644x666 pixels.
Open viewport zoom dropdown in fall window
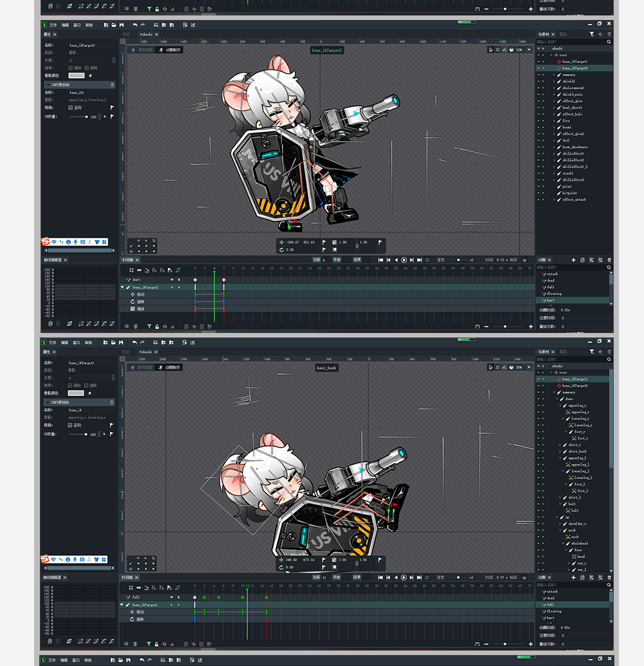(x=529, y=367)
